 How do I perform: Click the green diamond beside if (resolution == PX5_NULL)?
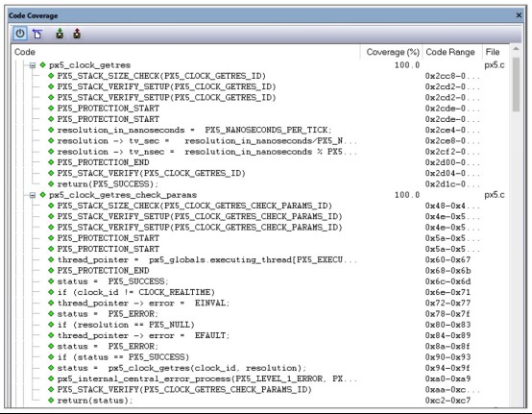51,325
